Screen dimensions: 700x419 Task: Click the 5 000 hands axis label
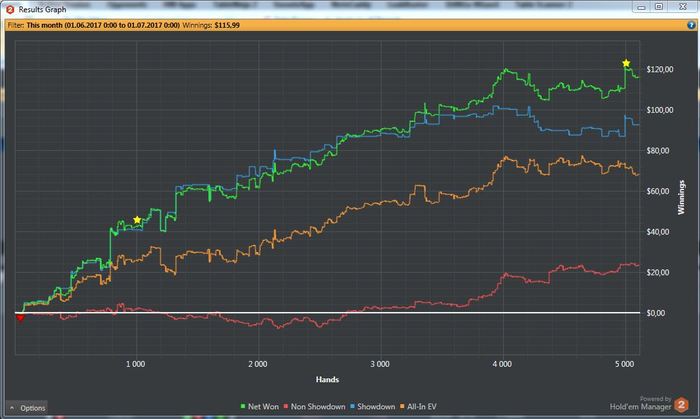point(625,364)
